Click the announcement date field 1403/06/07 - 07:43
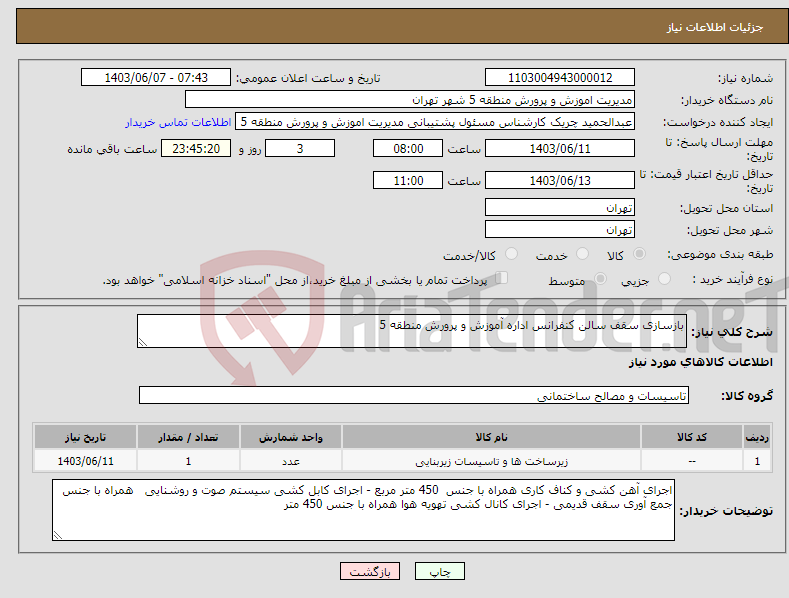 [156, 78]
